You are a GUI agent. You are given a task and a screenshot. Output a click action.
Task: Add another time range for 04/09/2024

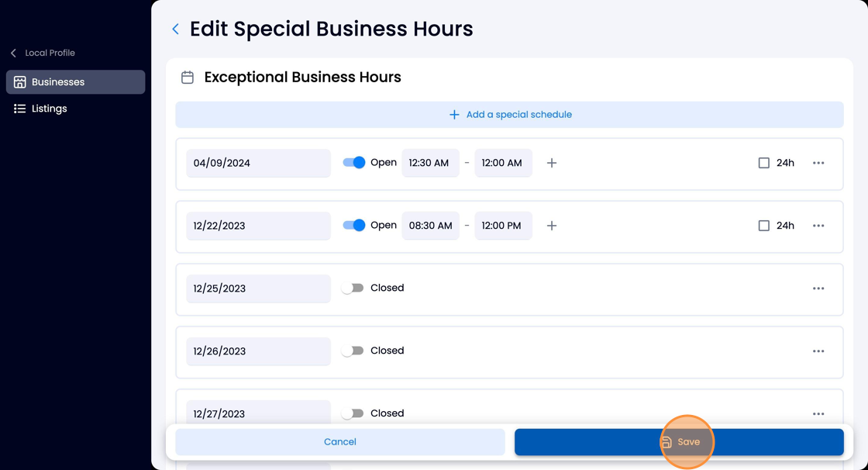click(551, 163)
